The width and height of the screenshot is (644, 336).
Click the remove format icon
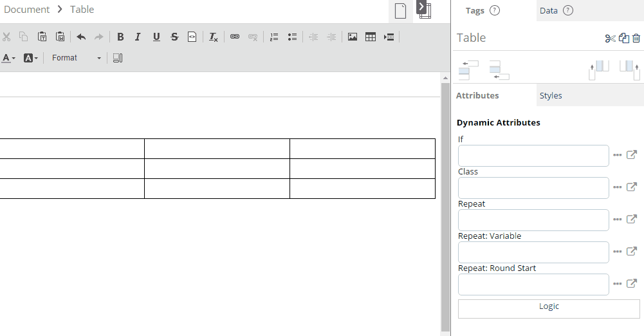click(214, 37)
